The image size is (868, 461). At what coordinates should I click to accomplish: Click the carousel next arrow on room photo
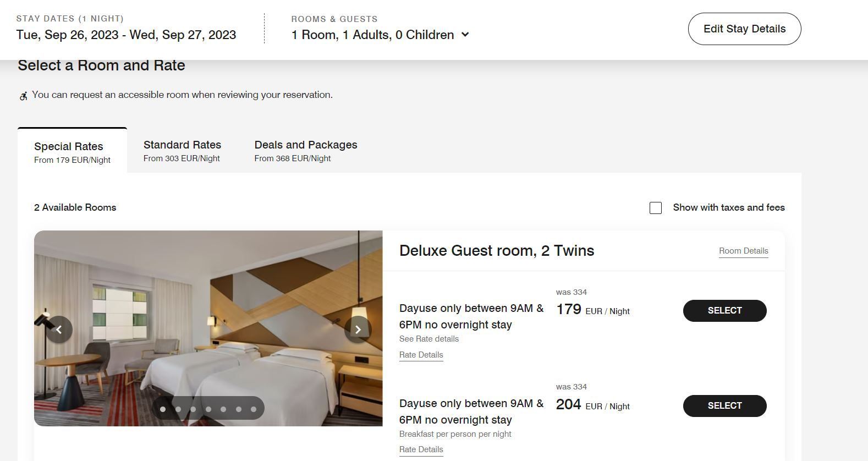358,330
